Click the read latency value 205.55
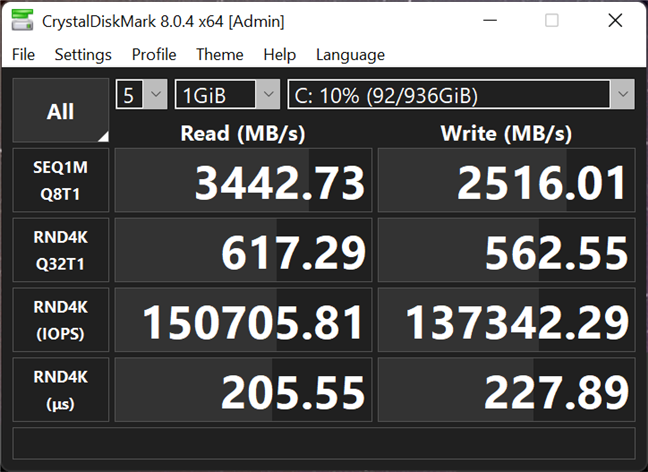 [x=243, y=390]
